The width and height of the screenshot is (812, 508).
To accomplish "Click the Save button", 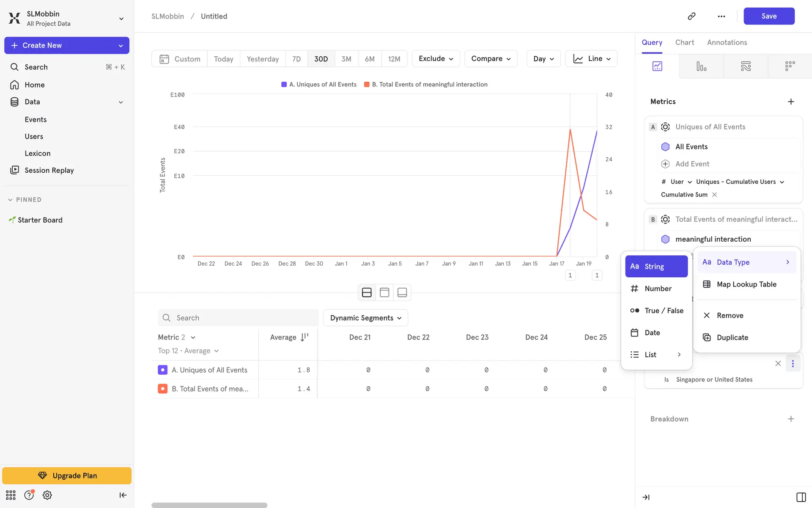I will tap(768, 16).
